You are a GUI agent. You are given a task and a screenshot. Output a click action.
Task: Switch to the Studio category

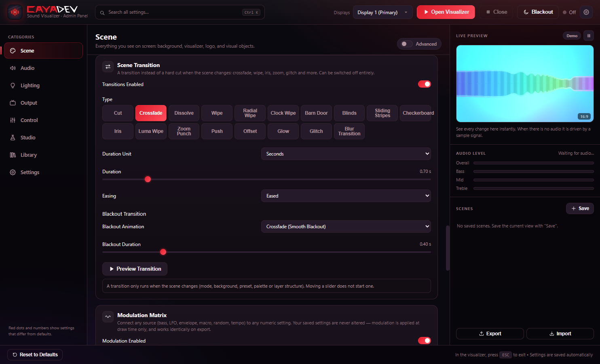[x=44, y=137]
